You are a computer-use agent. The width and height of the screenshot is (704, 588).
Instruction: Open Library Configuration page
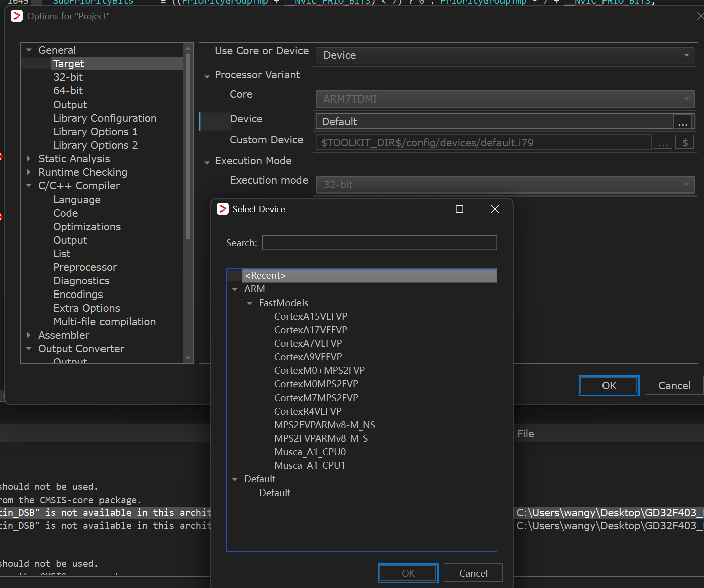pyautogui.click(x=105, y=118)
